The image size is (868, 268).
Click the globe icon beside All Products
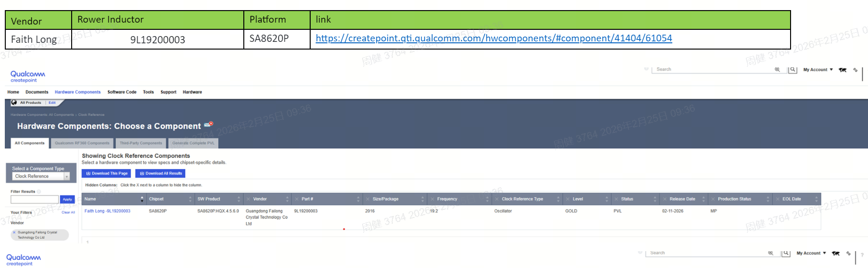click(14, 102)
